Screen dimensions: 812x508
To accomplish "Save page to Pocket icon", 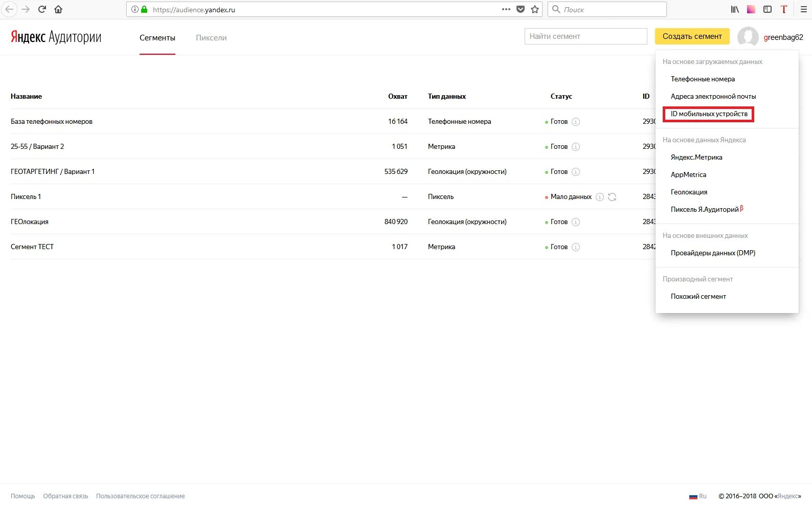I will click(521, 9).
